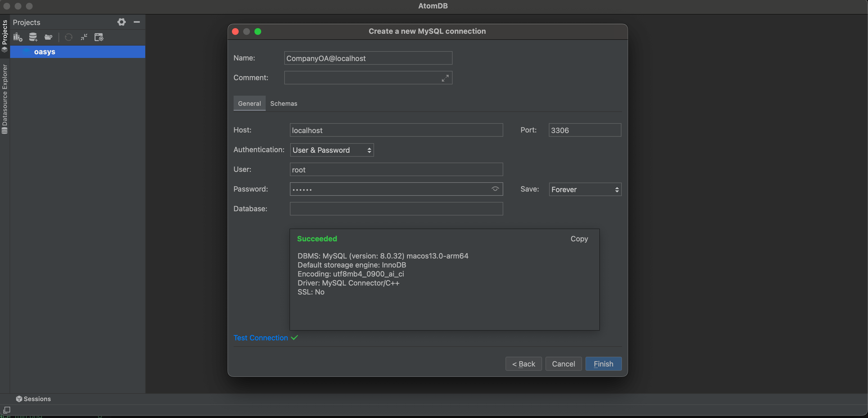The height and width of the screenshot is (418, 868).
Task: Click the Port field showing 3306
Action: (x=585, y=130)
